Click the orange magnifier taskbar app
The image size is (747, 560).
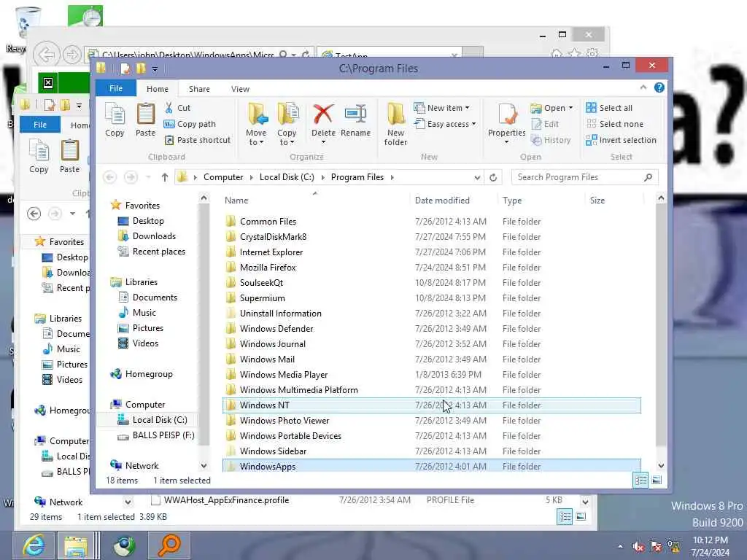[169, 545]
